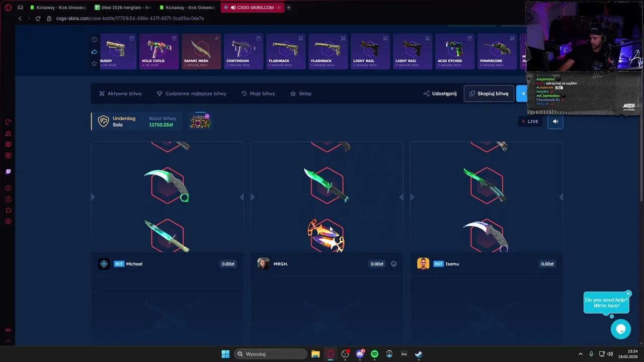This screenshot has height=362, width=644.
Task: Open File Explorer from the taskbar
Action: pyautogui.click(x=315, y=354)
